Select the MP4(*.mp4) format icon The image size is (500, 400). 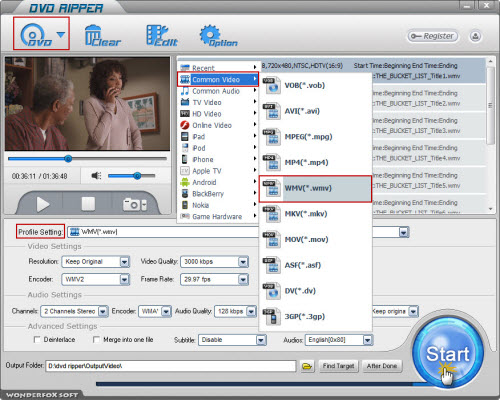tap(272, 162)
